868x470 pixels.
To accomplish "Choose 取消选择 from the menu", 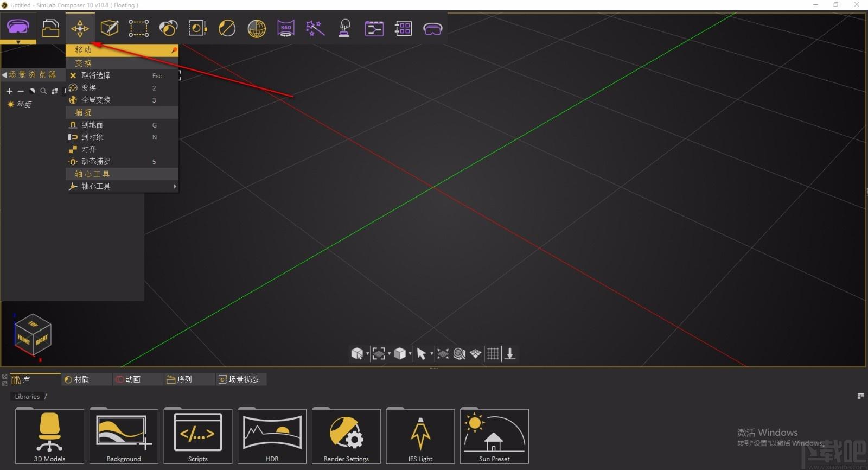I will tap(122, 75).
